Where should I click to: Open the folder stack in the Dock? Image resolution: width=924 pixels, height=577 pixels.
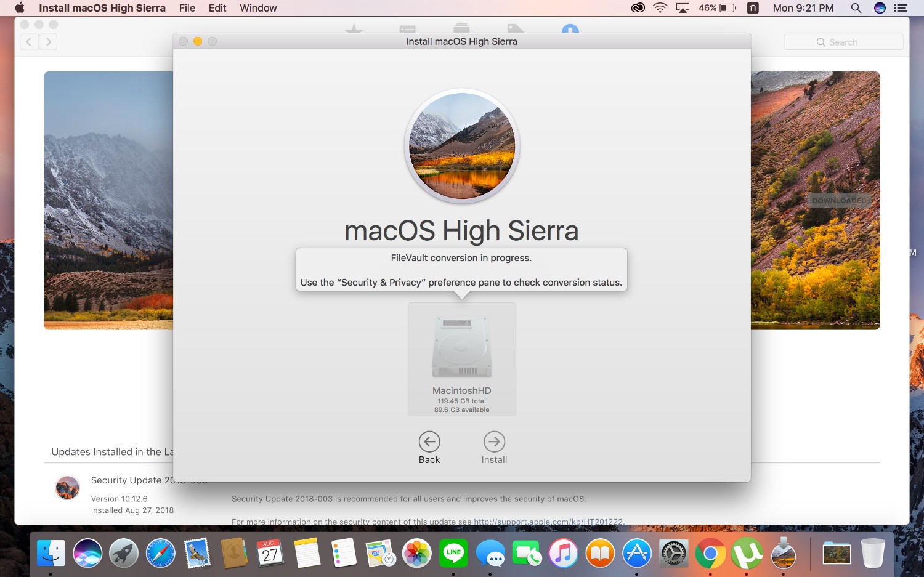coord(837,553)
